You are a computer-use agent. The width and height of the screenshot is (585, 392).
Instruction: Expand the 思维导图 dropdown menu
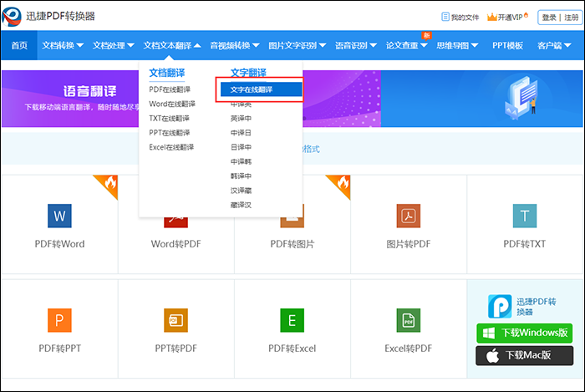[x=457, y=45]
